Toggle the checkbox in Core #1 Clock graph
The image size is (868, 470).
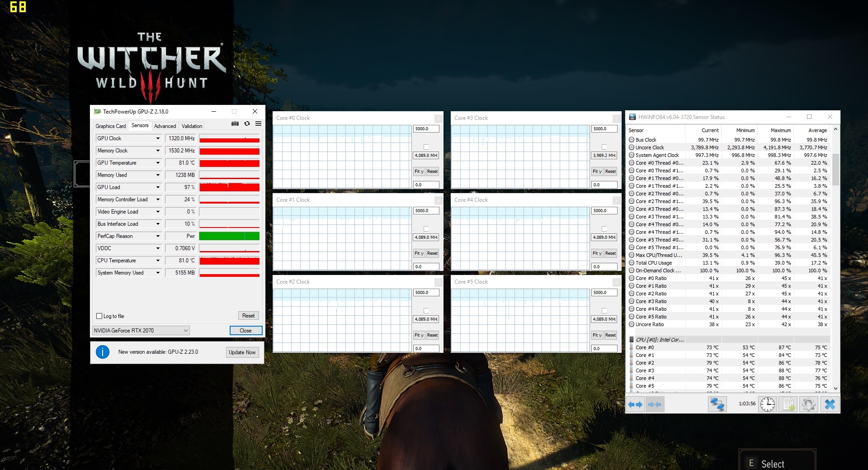(x=426, y=229)
